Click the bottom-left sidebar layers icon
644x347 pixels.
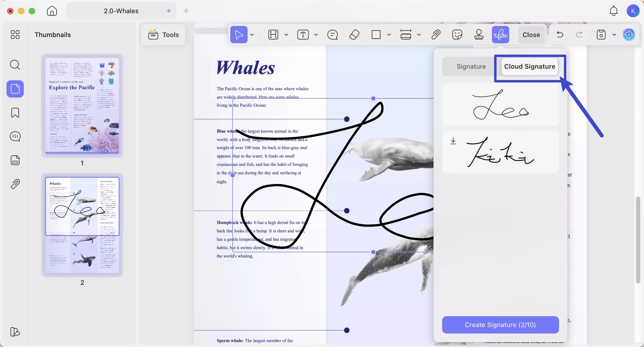click(x=15, y=332)
